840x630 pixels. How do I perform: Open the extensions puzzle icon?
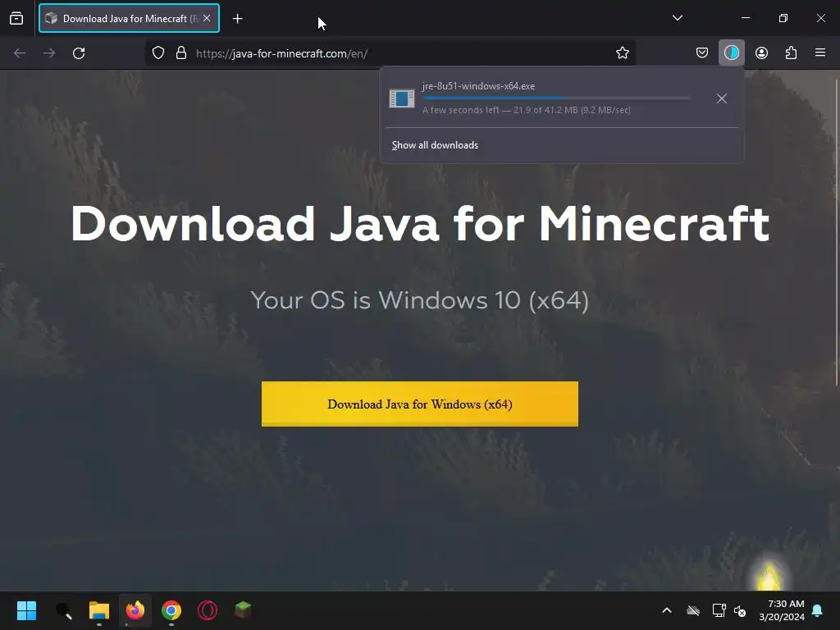(x=791, y=52)
